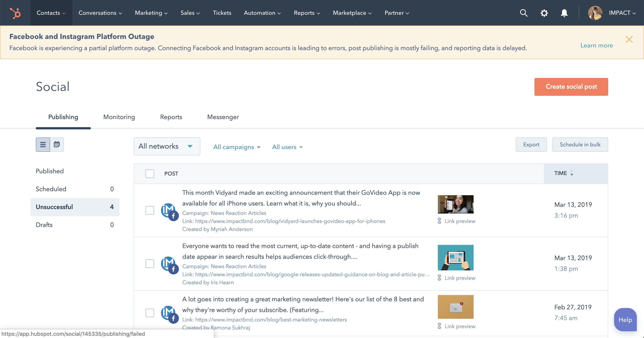The width and height of the screenshot is (644, 338).
Task: Expand the Marketplace menu
Action: coord(352,13)
